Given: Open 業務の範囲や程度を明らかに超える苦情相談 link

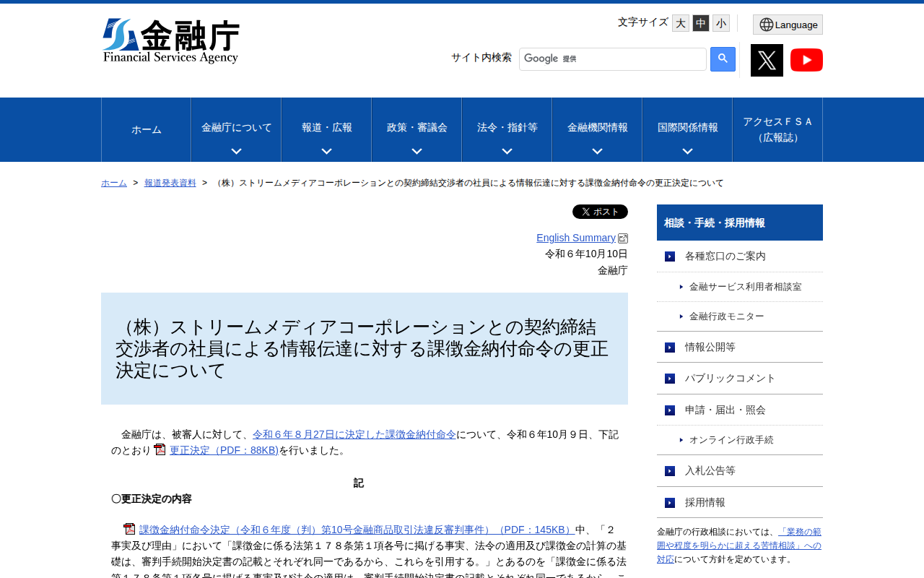Looking at the screenshot, I should pos(739,545).
